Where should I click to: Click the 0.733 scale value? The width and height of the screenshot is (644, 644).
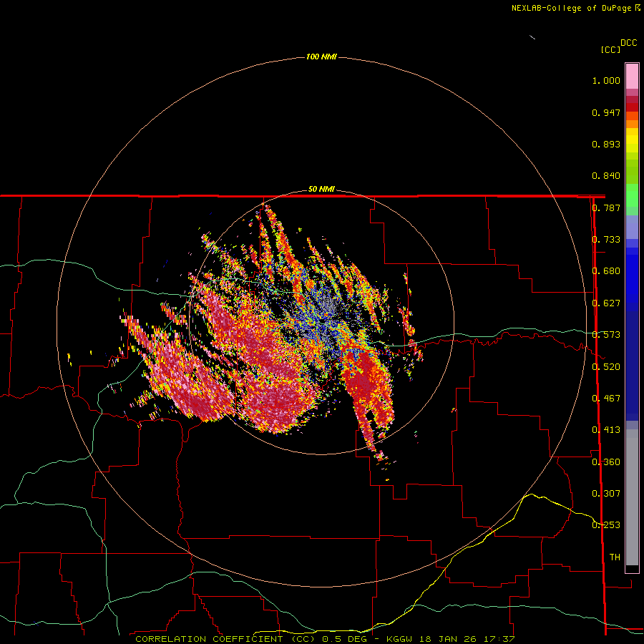[606, 240]
